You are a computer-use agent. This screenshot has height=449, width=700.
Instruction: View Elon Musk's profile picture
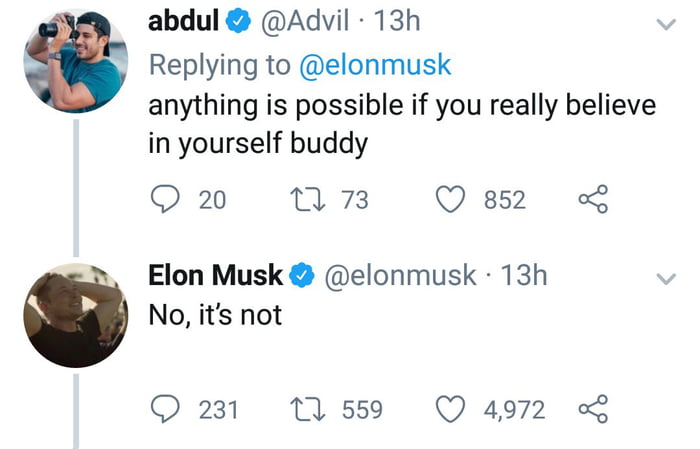pyautogui.click(x=76, y=315)
